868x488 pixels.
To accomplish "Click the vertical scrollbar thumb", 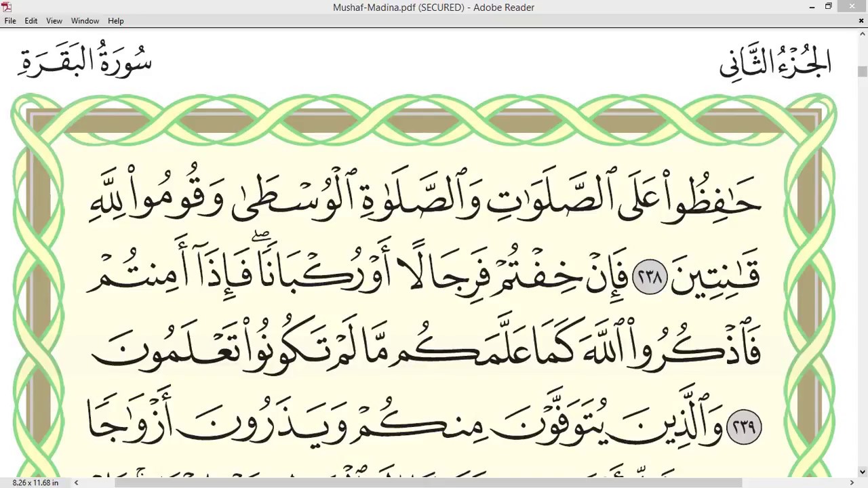I will (x=862, y=71).
